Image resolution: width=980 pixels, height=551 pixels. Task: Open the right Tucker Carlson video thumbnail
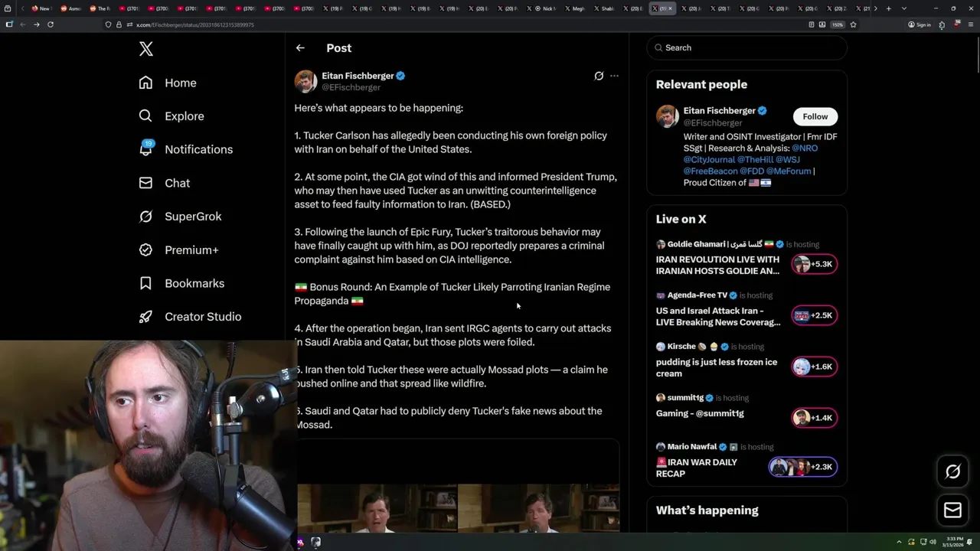(539, 508)
